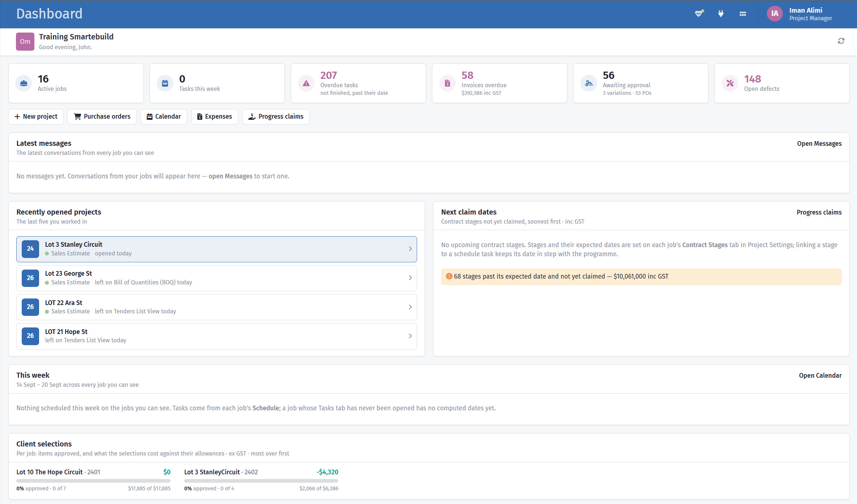Screen dimensions: 857x504
Task: Click the tools icon for Open defects
Action: [x=730, y=83]
